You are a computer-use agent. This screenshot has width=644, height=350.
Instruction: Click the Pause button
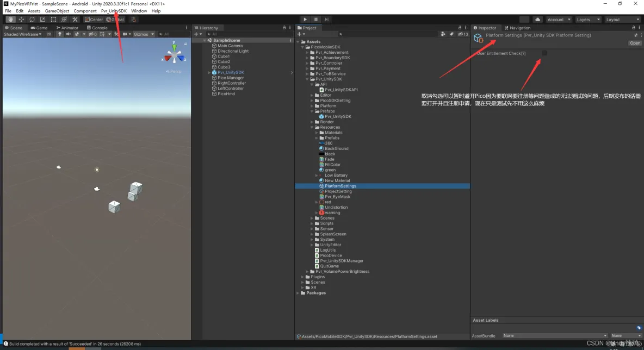click(x=315, y=19)
